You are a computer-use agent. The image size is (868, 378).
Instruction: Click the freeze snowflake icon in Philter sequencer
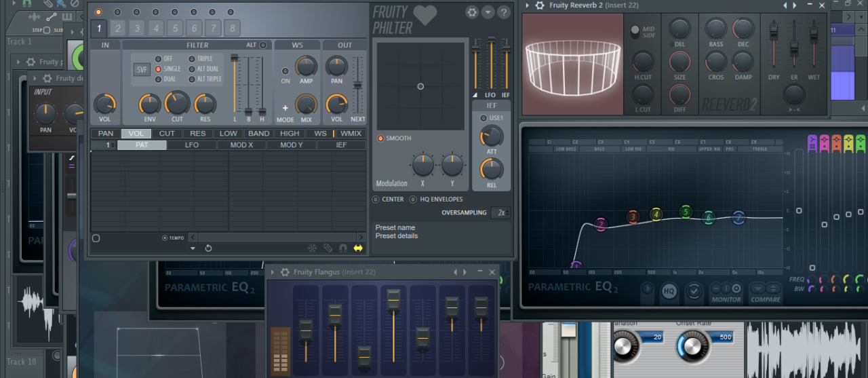coord(313,248)
